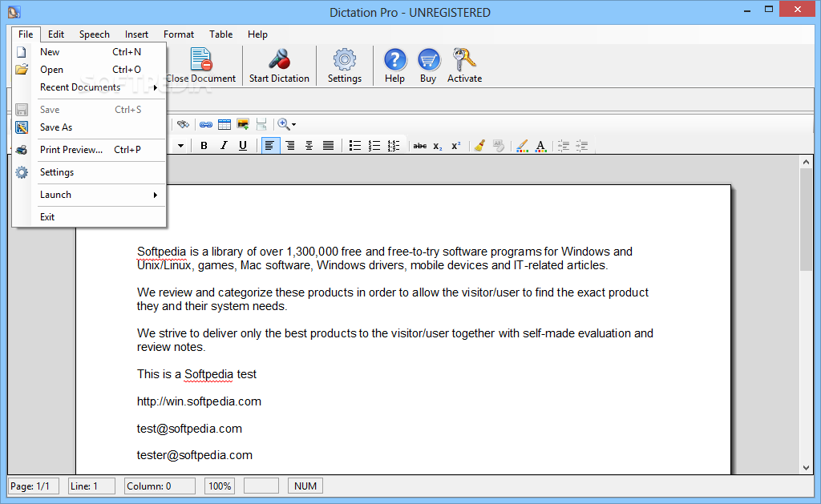821x504 pixels.
Task: Click the broom clear formatting icon
Action: point(479,146)
